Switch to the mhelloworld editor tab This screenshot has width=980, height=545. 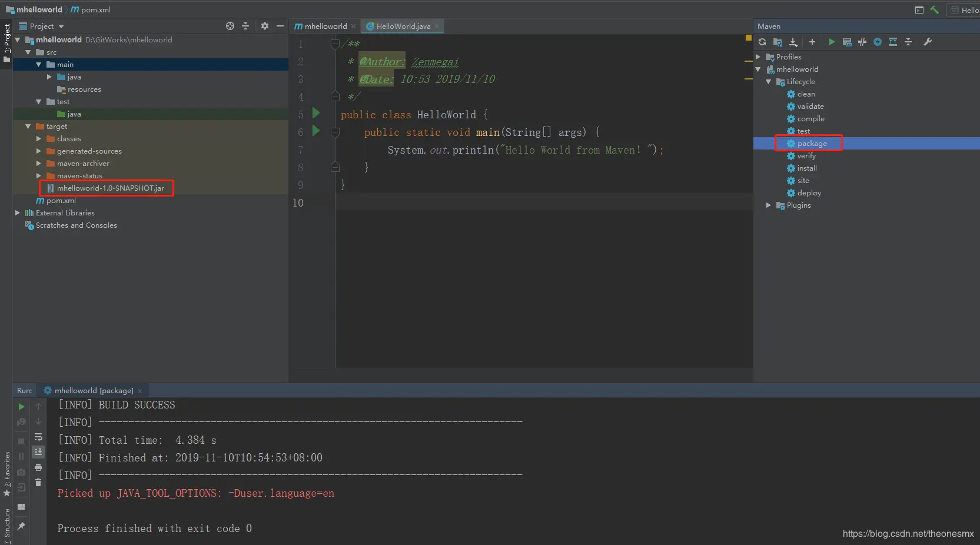pyautogui.click(x=325, y=26)
